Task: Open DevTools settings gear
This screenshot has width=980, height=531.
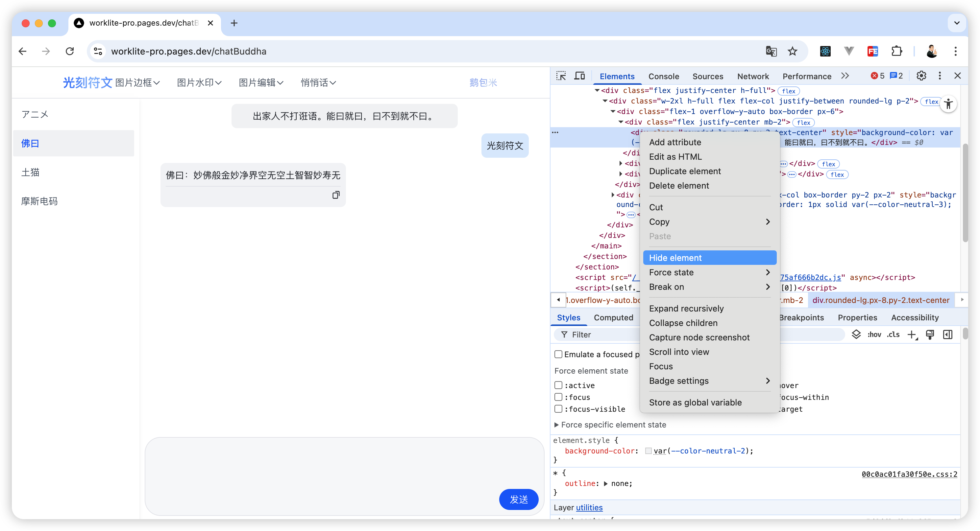Action: 921,76
